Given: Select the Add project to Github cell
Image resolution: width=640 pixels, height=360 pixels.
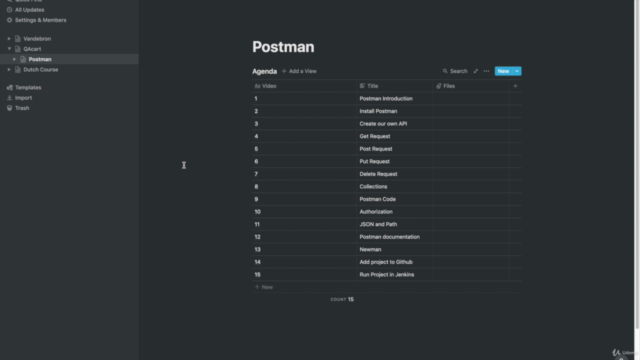Looking at the screenshot, I should (395, 262).
